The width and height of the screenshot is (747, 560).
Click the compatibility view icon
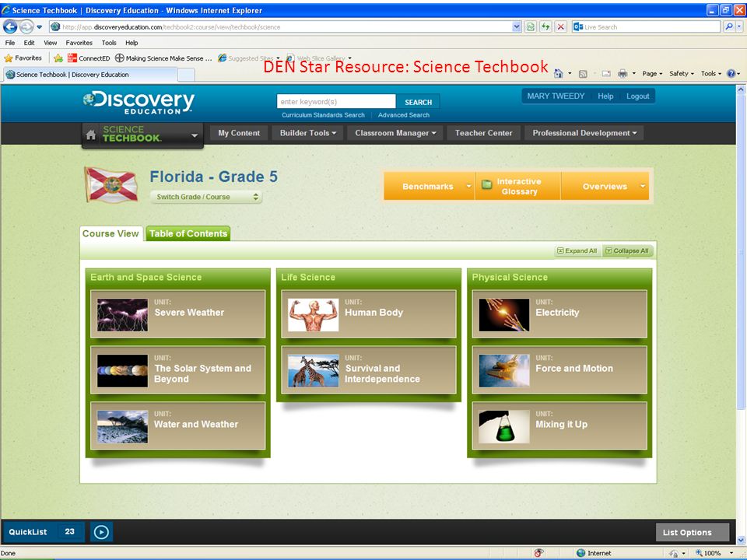tap(530, 26)
